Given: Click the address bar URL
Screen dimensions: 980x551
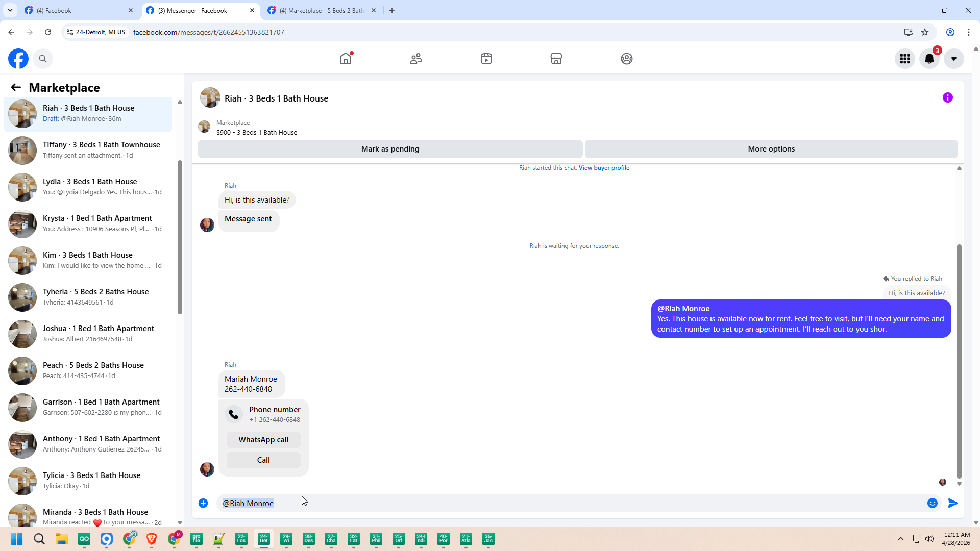Looking at the screenshot, I should (x=209, y=32).
